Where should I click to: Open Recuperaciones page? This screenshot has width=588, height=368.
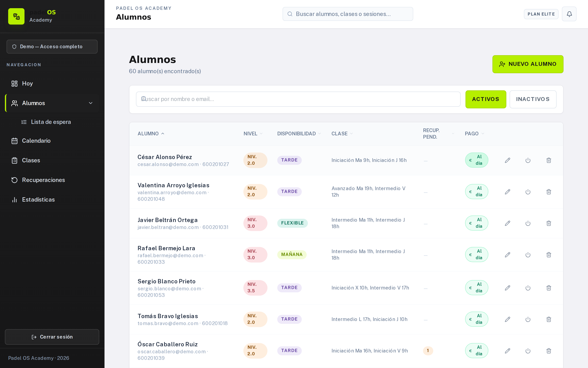[52, 180]
